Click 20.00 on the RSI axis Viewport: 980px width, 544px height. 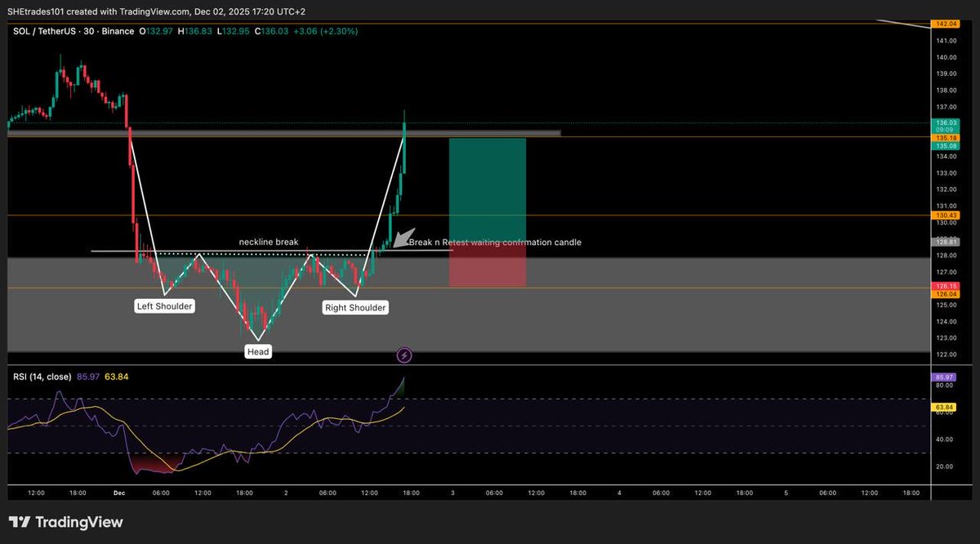pos(947,466)
